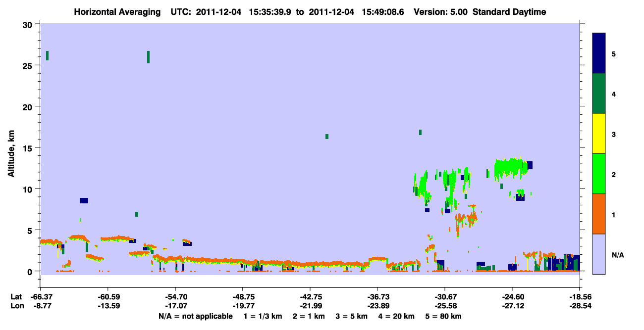644x330 pixels.
Task: Click the y-axis tick label 5
Action: 30,230
